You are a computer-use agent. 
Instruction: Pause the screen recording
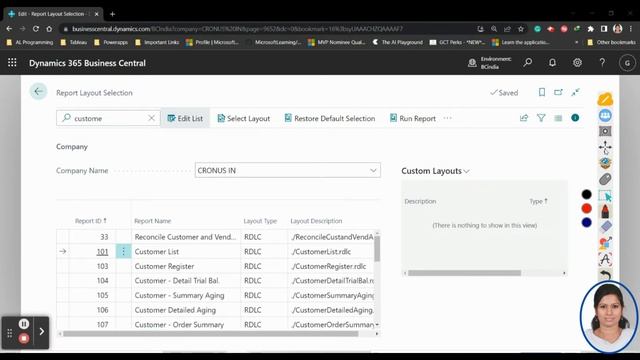[24, 324]
